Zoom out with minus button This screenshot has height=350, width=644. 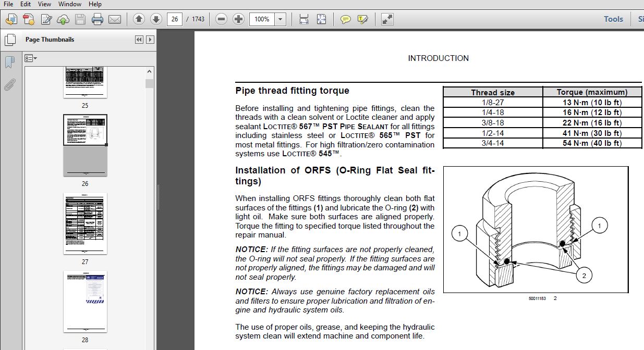tap(221, 19)
